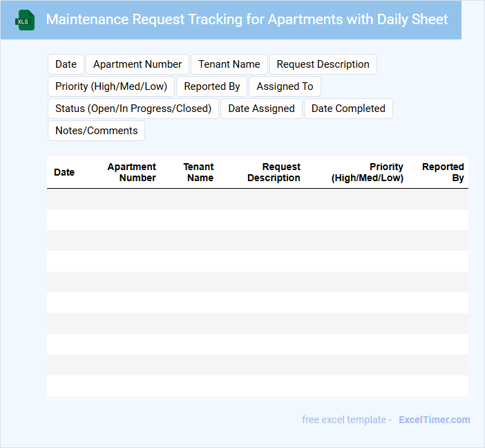Open the ExcelTimer.com link
Image resolution: width=485 pixels, height=448 pixels.
(x=434, y=420)
